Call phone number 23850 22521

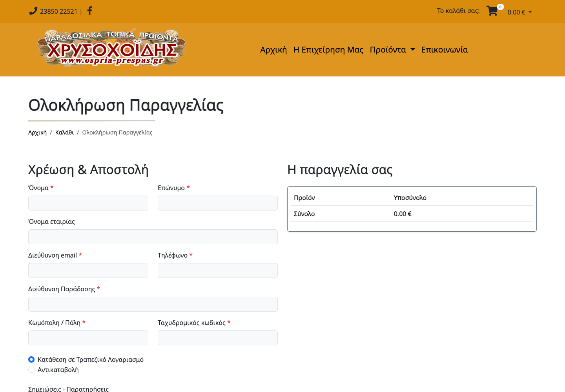click(x=59, y=11)
